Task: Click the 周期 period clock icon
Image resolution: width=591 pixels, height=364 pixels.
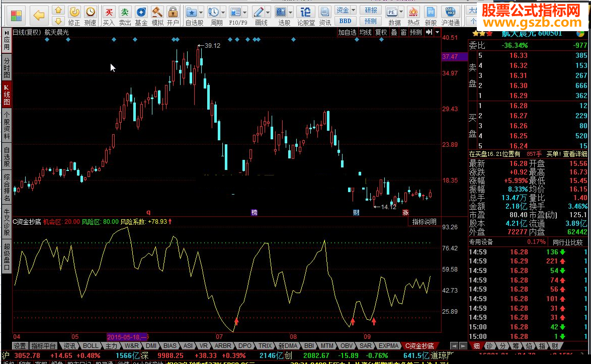Action: tap(214, 13)
